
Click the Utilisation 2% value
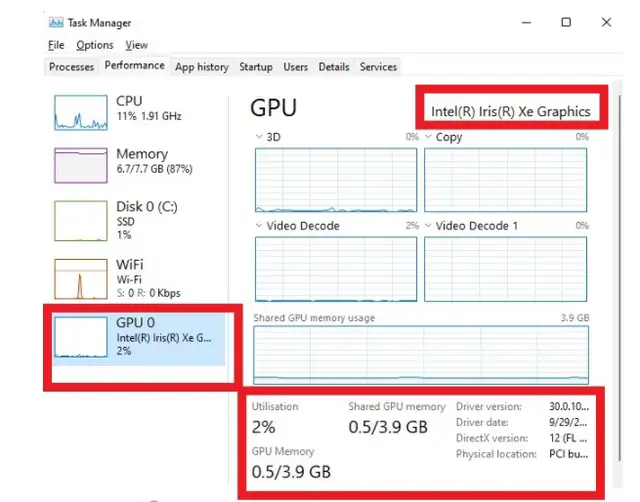point(264,427)
